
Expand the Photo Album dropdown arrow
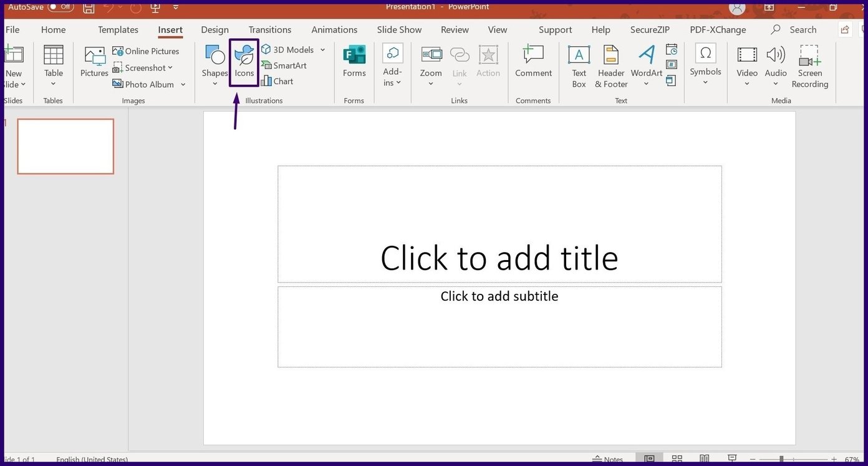183,84
